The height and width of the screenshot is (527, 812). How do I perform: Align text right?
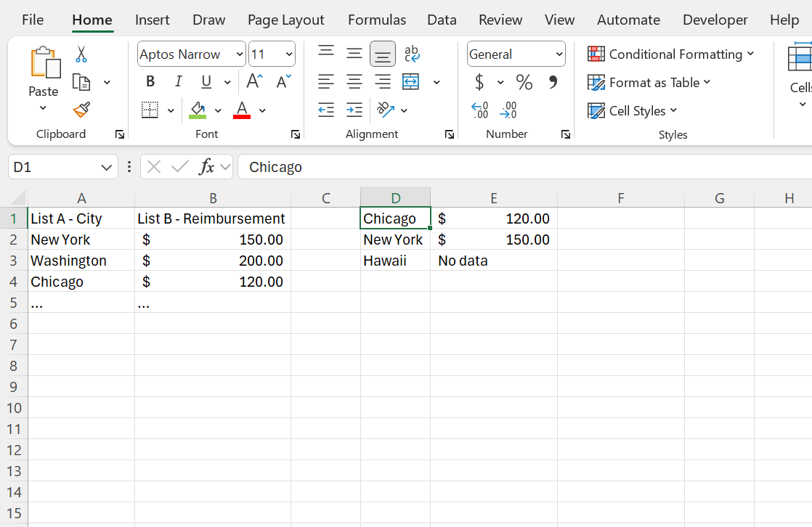pyautogui.click(x=383, y=82)
